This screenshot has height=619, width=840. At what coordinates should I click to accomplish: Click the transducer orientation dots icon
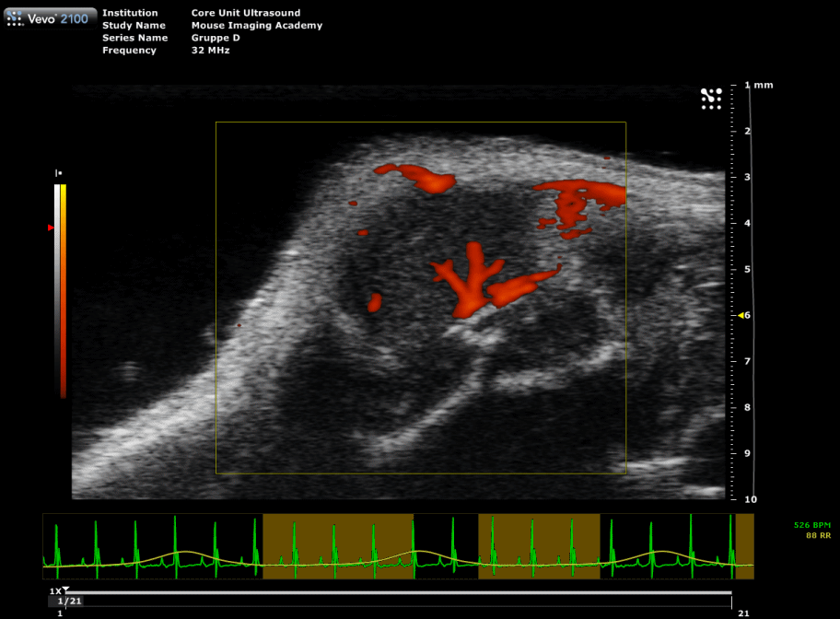(711, 99)
